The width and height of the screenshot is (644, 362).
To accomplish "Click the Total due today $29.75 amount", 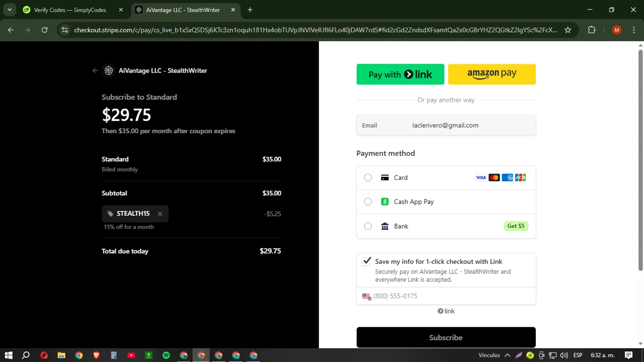I will click(x=270, y=251).
